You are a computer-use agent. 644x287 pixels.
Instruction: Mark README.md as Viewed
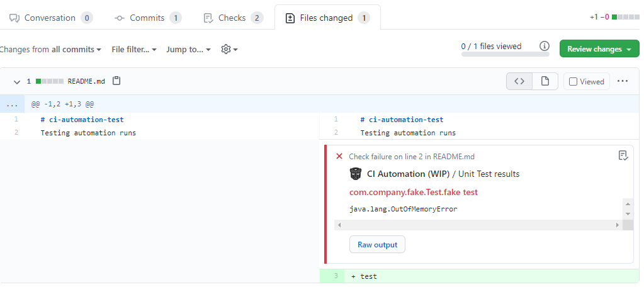[587, 82]
